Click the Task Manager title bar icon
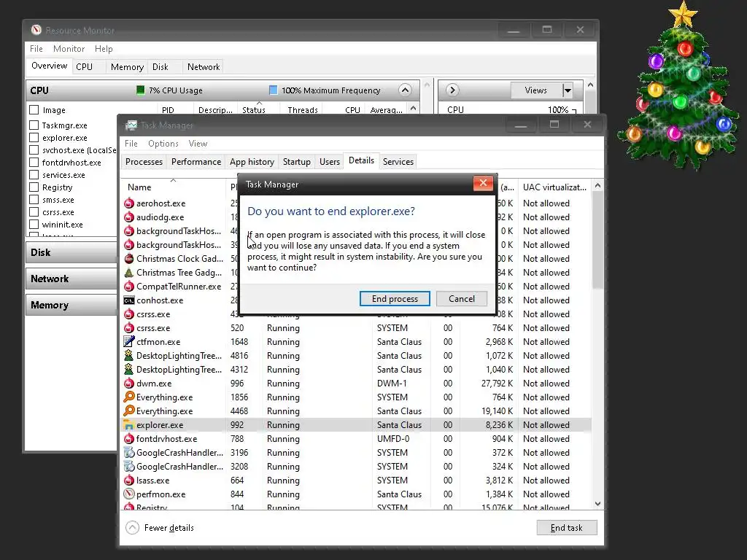Viewport: 747px width, 560px height. tap(131, 125)
